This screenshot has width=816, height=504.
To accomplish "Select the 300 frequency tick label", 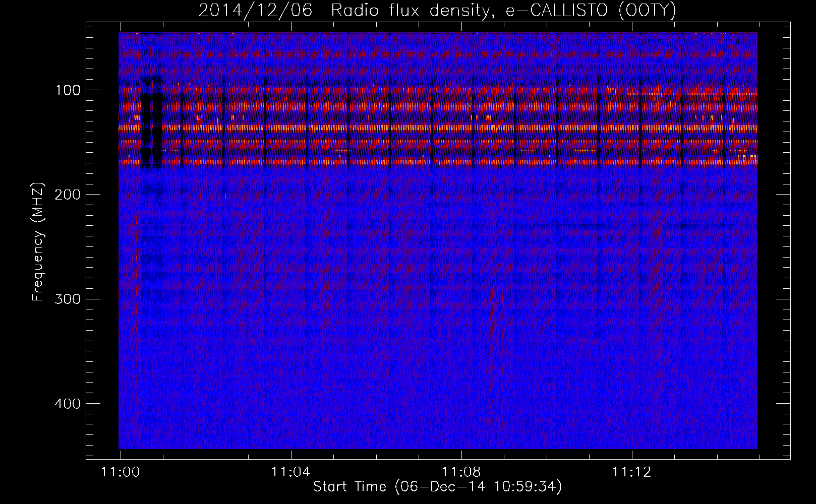I will click(x=68, y=299).
